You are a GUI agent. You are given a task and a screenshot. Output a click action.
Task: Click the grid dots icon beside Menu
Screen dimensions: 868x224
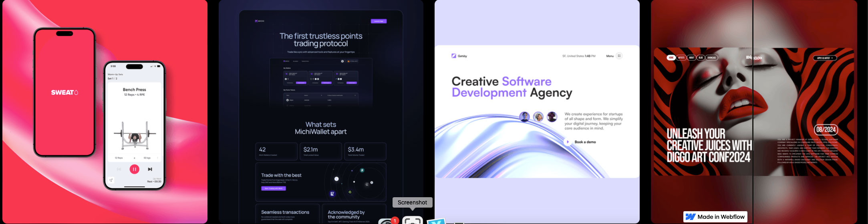click(619, 56)
